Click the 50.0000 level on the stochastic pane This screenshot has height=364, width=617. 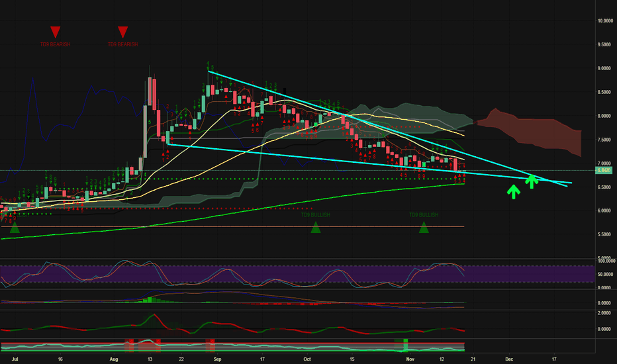click(x=605, y=274)
